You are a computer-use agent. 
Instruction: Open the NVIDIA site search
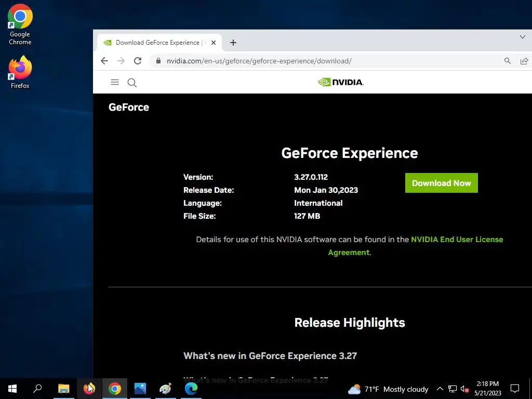(132, 83)
